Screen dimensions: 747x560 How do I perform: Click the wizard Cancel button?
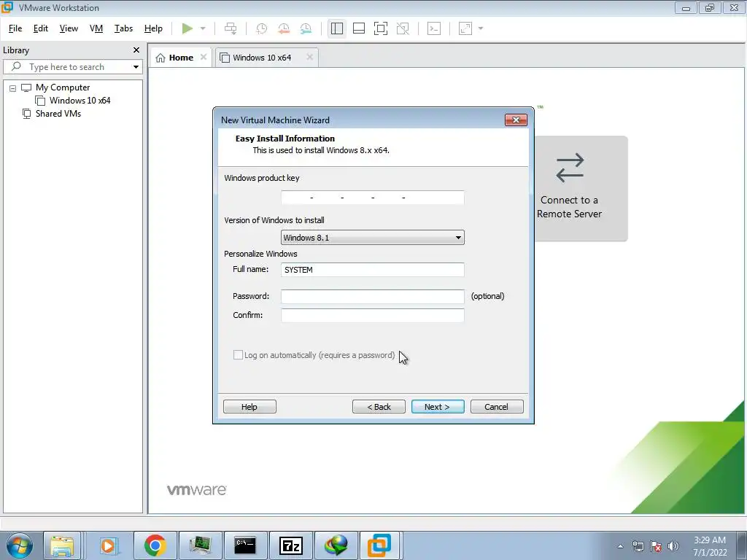point(497,407)
